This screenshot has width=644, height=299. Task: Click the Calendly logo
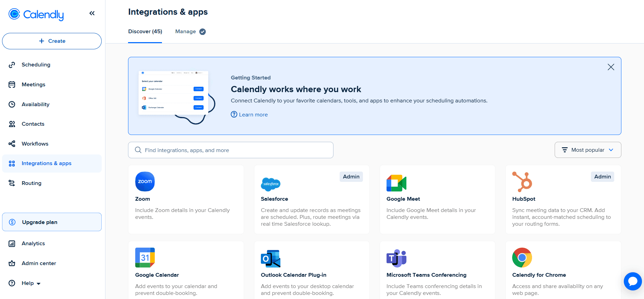(x=36, y=14)
